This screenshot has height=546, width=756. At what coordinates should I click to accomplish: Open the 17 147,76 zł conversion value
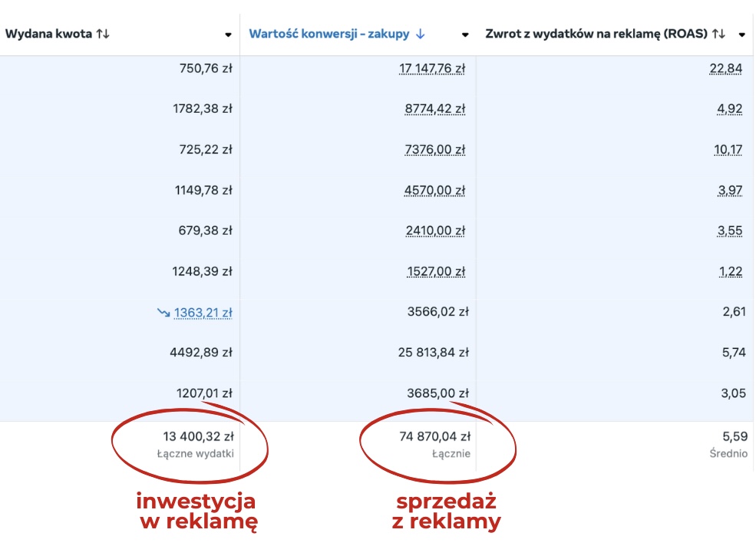click(432, 69)
